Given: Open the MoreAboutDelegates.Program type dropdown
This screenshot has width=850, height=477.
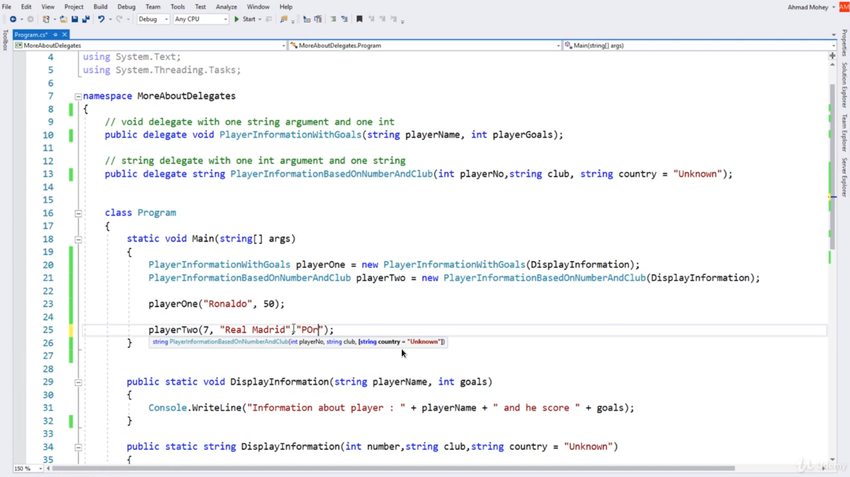Looking at the screenshot, I should coord(425,46).
